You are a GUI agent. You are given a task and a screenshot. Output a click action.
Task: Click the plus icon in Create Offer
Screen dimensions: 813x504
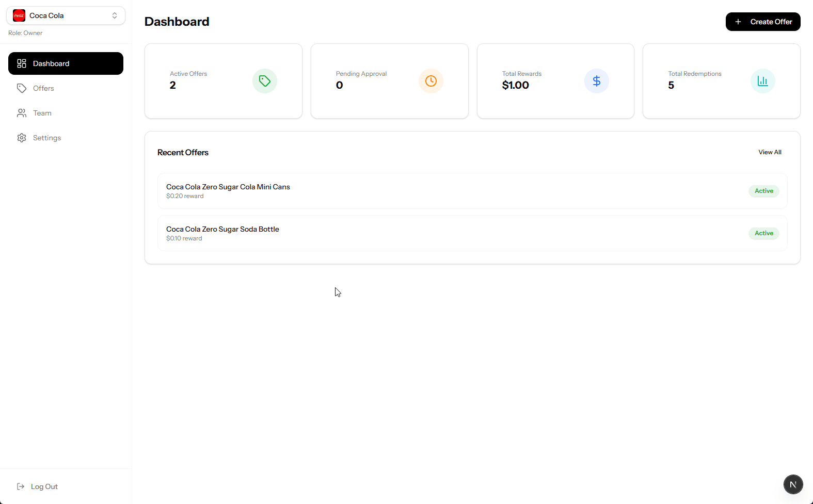tap(738, 22)
